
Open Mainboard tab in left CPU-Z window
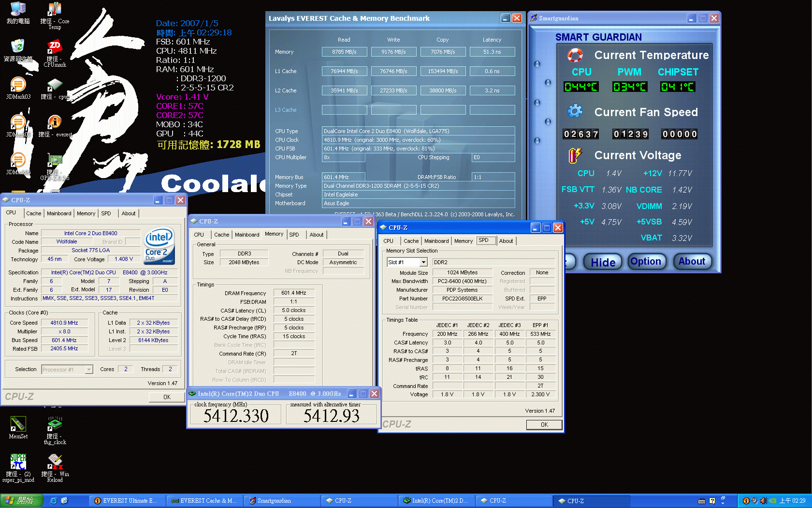59,213
